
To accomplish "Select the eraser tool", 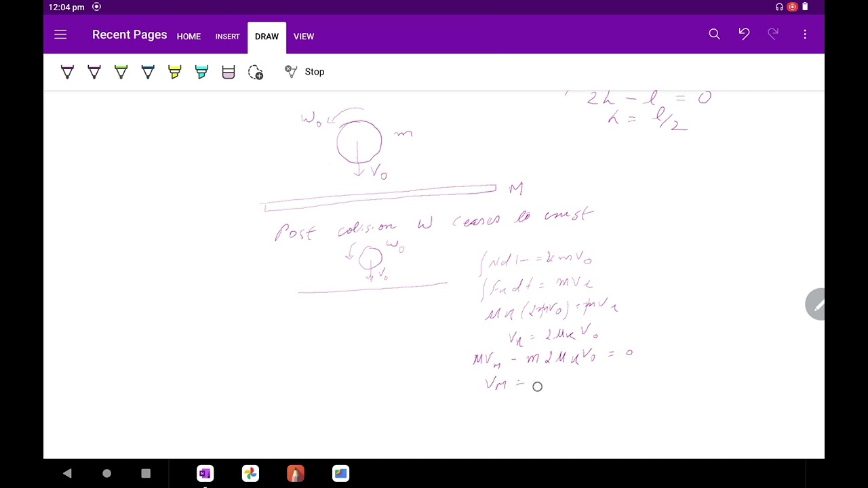I will pos(229,72).
